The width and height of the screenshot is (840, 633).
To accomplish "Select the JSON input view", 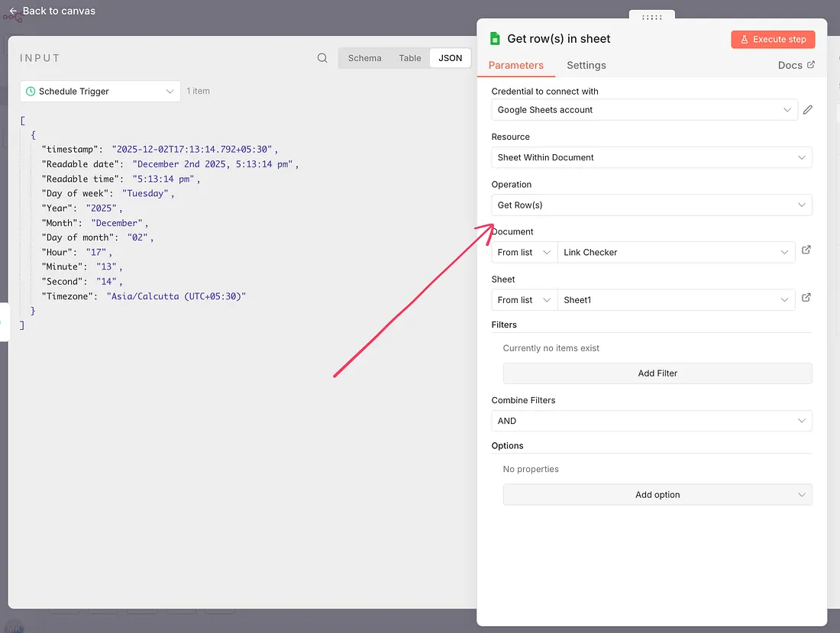I will pos(450,58).
